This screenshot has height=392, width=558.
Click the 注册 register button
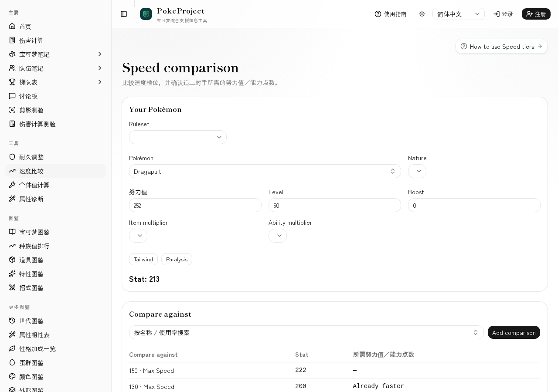[536, 14]
